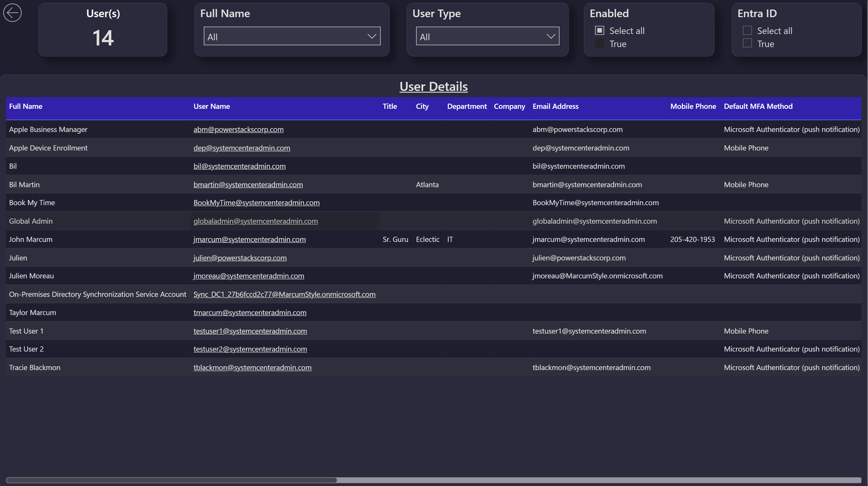
Task: Click Tracie Blackmon Microsoft Authenticator MFA cell
Action: [792, 367]
